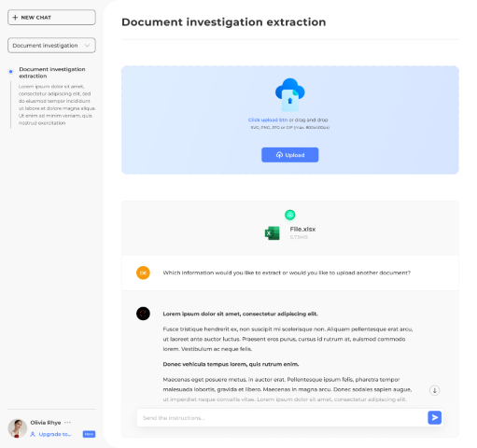The width and height of the screenshot is (477, 448).
Task: Click the 'Document investigation extraction' page heading
Action: tap(224, 22)
